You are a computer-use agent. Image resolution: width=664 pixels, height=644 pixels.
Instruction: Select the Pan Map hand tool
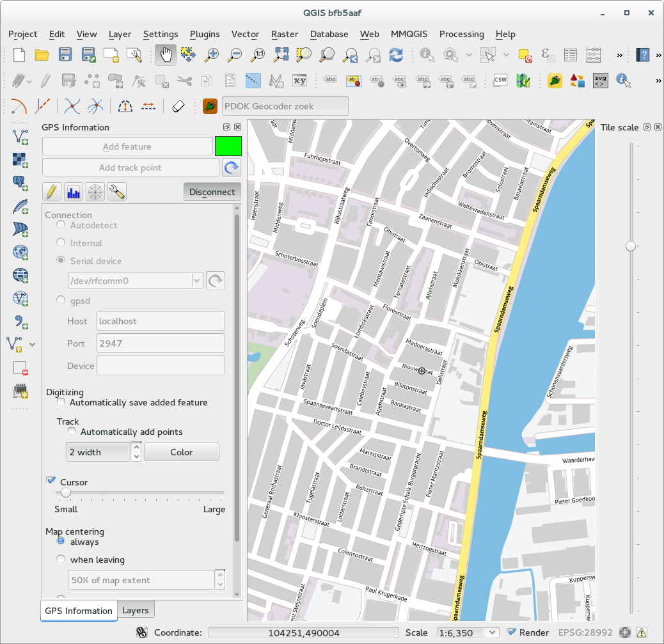166,55
